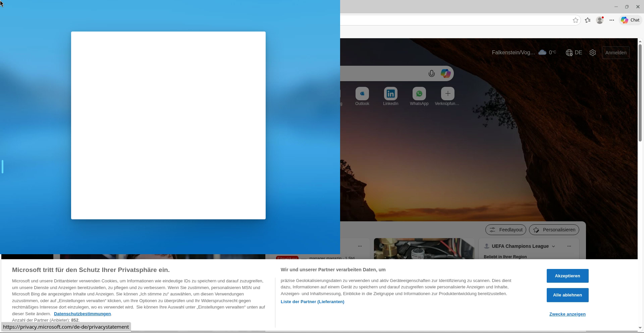Open the LinkedIn shortcut tile

[390, 94]
